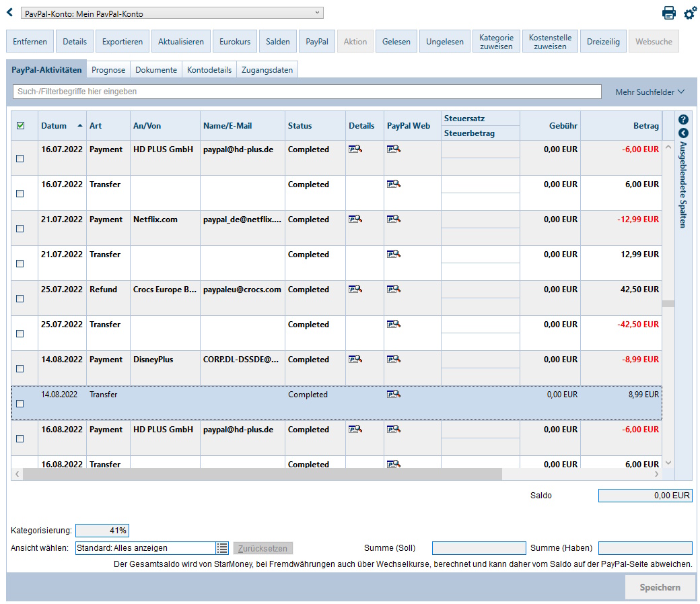This screenshot has height=604, width=700.
Task: Click the printer icon
Action: point(668,13)
